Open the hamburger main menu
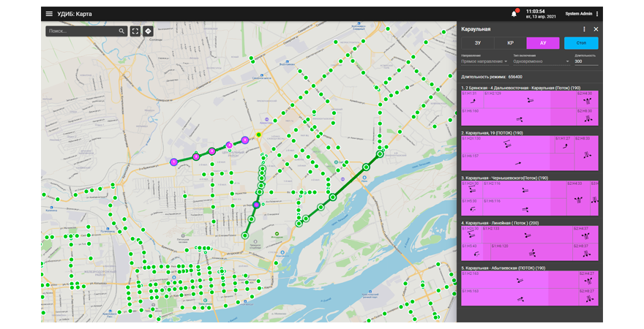This screenshot has height=329, width=644. tap(49, 14)
